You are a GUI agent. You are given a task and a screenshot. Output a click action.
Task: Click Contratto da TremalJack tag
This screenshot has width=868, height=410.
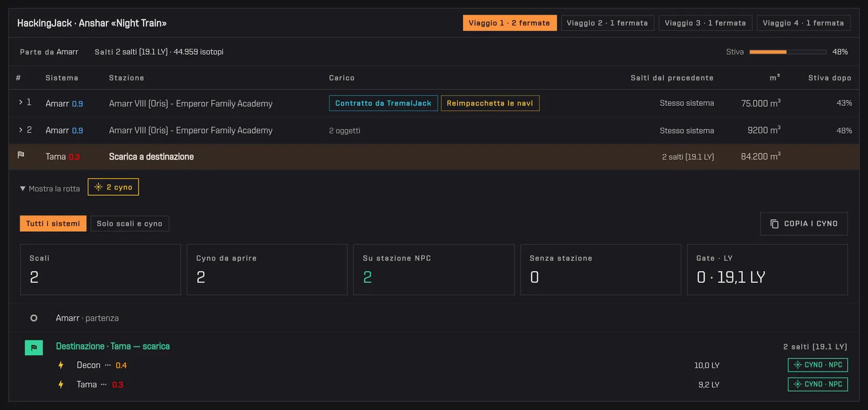pyautogui.click(x=384, y=103)
